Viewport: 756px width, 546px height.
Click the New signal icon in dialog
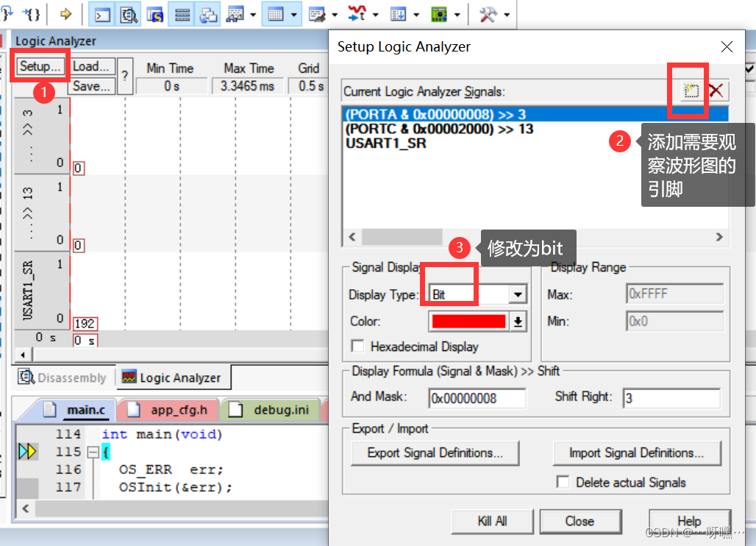[x=691, y=91]
